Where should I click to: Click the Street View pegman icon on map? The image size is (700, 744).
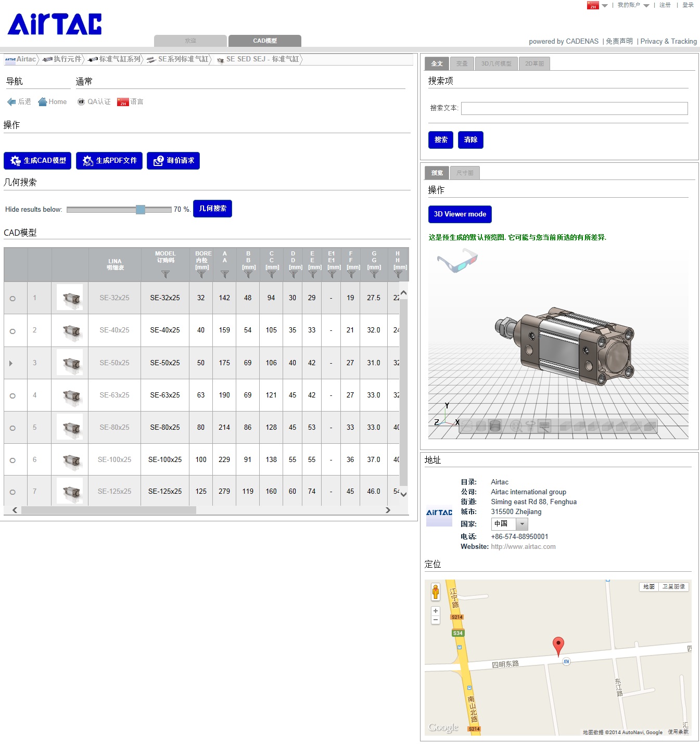pos(436,592)
